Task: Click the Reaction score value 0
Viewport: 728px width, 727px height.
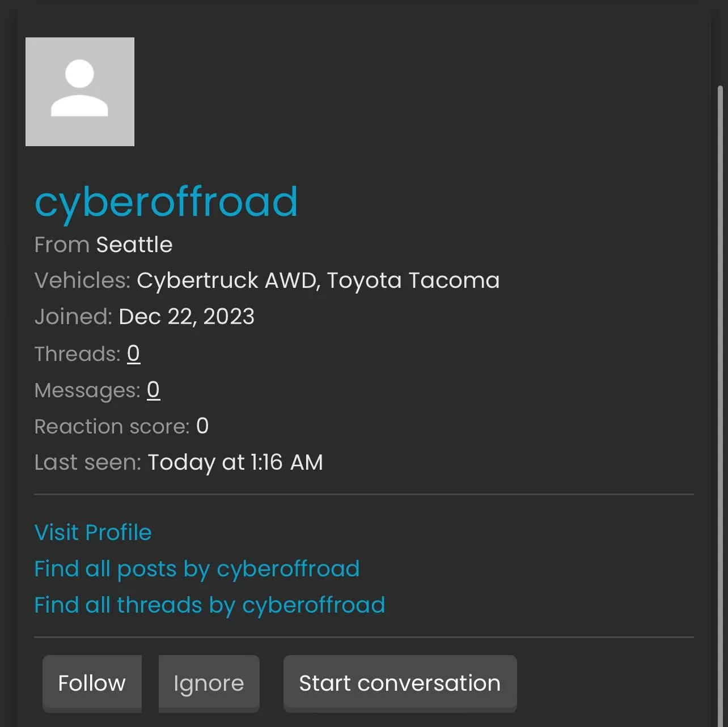Action: tap(202, 426)
